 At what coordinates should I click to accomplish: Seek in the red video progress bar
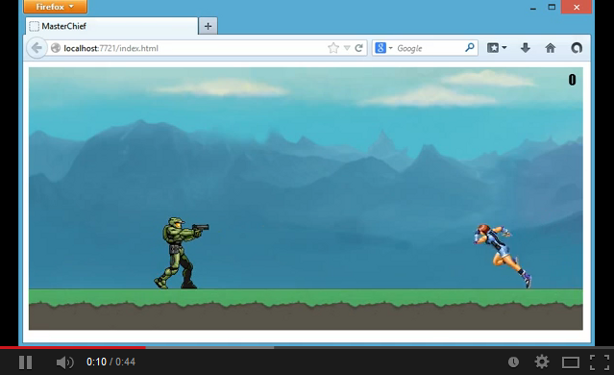pyautogui.click(x=73, y=347)
